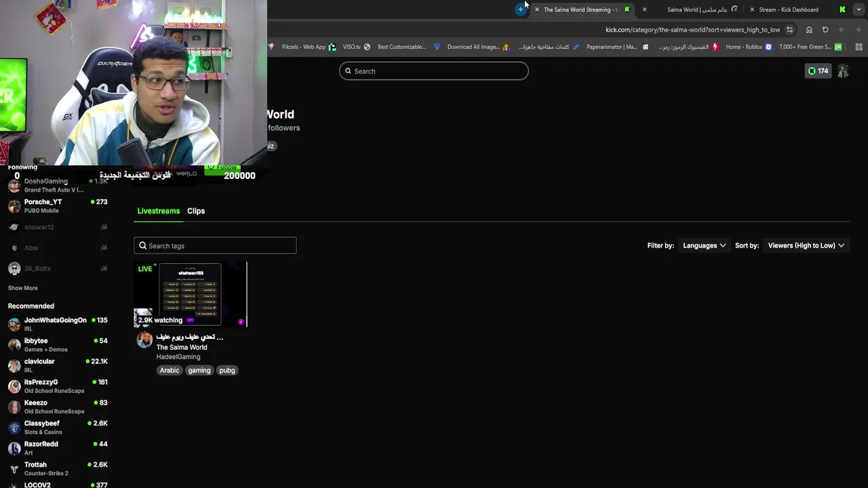Open offline channel snowar12
The image size is (868, 488).
point(58,227)
